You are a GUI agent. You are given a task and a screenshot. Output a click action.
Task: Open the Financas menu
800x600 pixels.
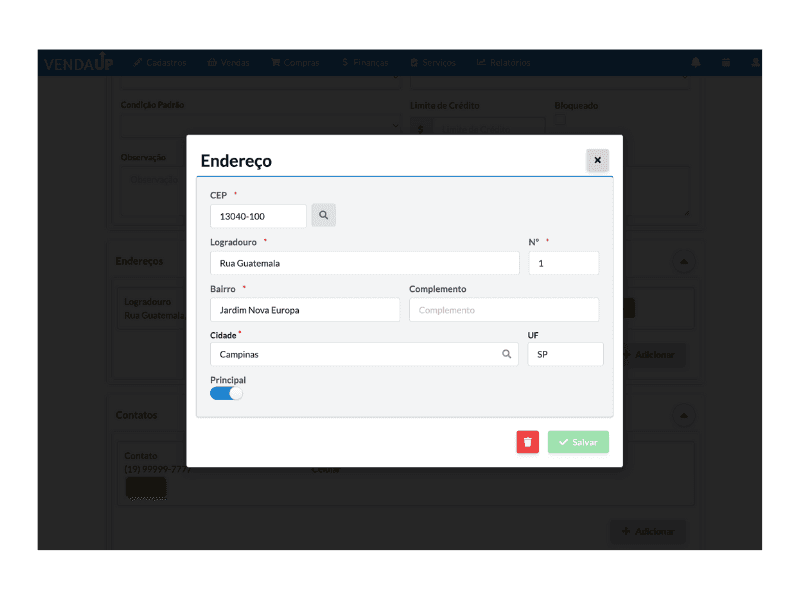[x=364, y=62]
